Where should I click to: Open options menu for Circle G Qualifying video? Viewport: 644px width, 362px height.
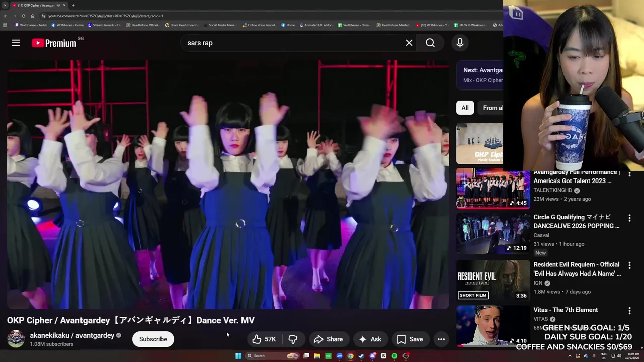[x=629, y=218]
